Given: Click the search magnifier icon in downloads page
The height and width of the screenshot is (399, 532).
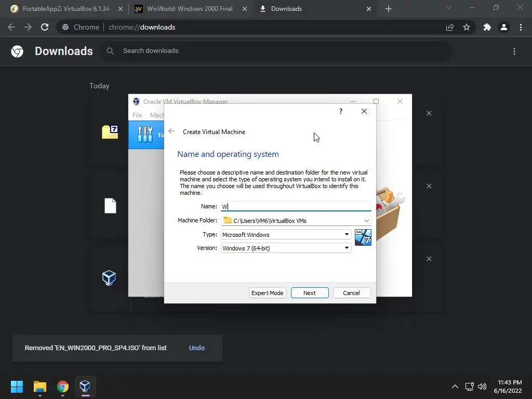Looking at the screenshot, I should click(x=110, y=51).
